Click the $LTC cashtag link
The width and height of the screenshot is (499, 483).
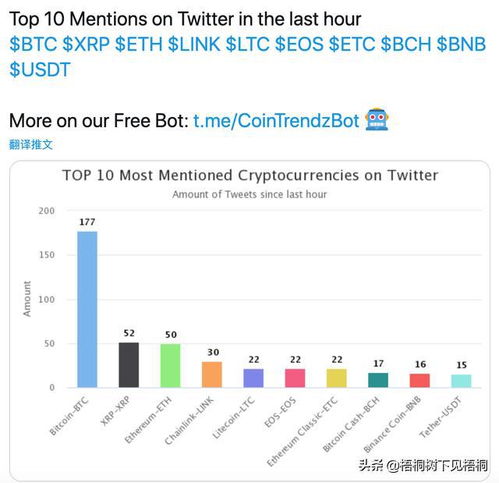[248, 44]
